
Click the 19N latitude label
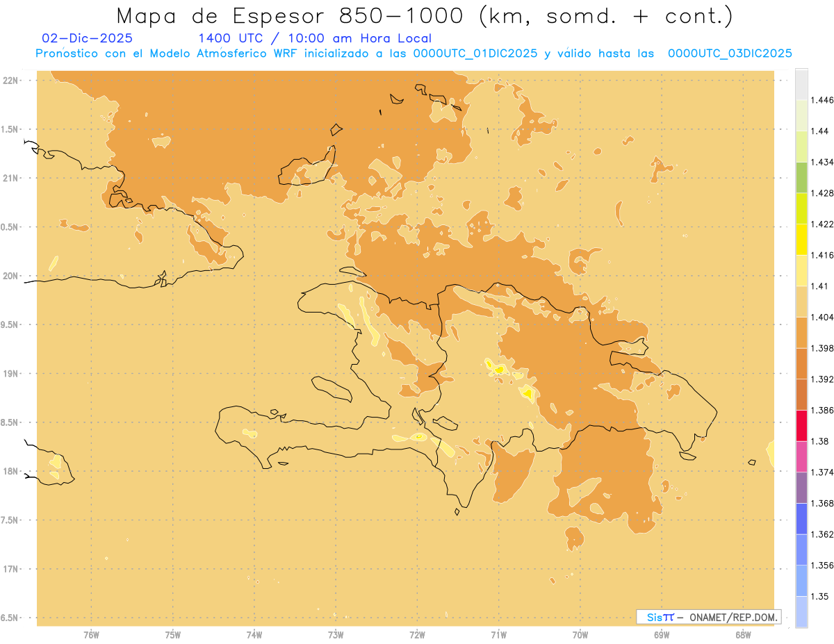tap(10, 373)
